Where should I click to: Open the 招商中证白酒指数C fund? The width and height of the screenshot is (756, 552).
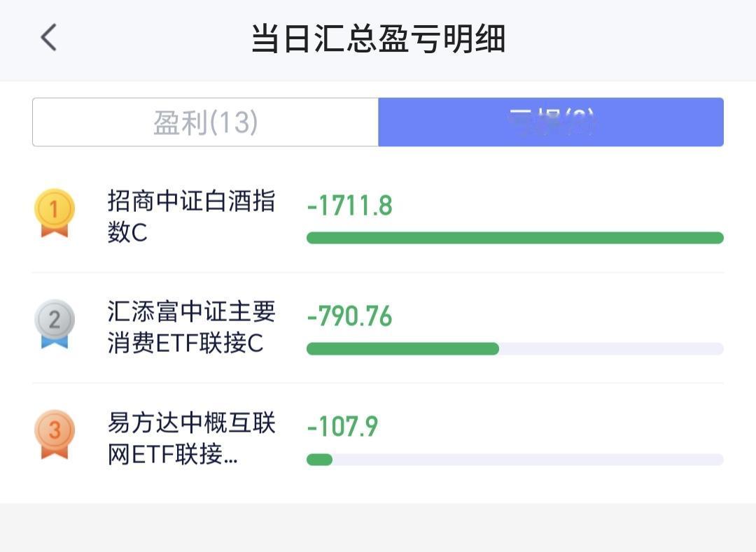(x=191, y=216)
